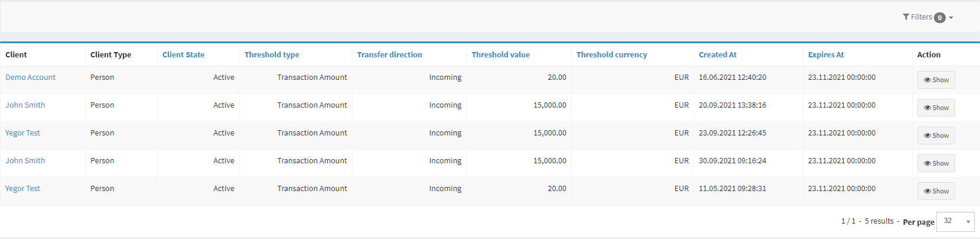980x239 pixels.
Task: Open the Filters dropdown
Action: (x=927, y=17)
